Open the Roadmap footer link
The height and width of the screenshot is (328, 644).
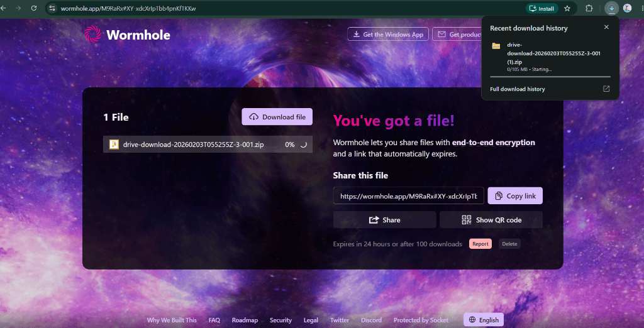click(245, 320)
